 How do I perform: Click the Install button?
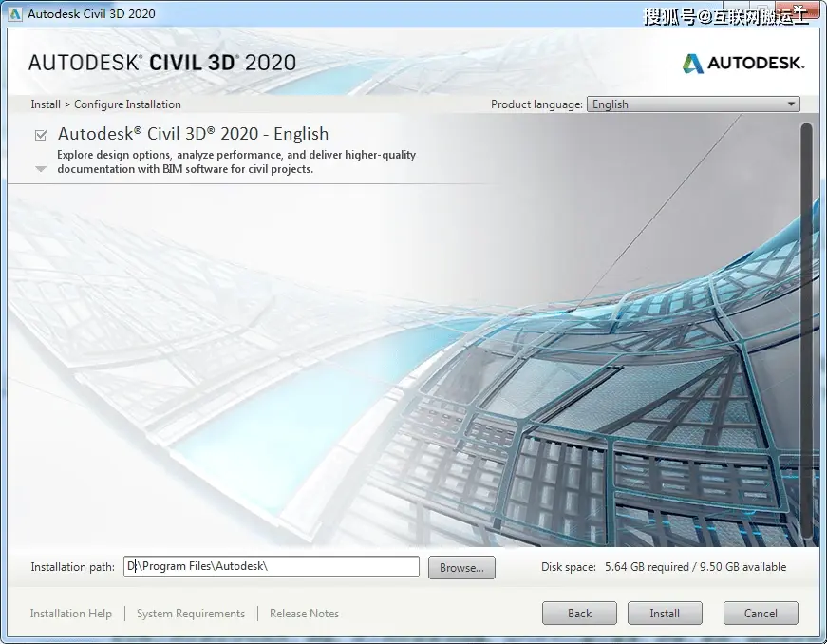coord(665,614)
